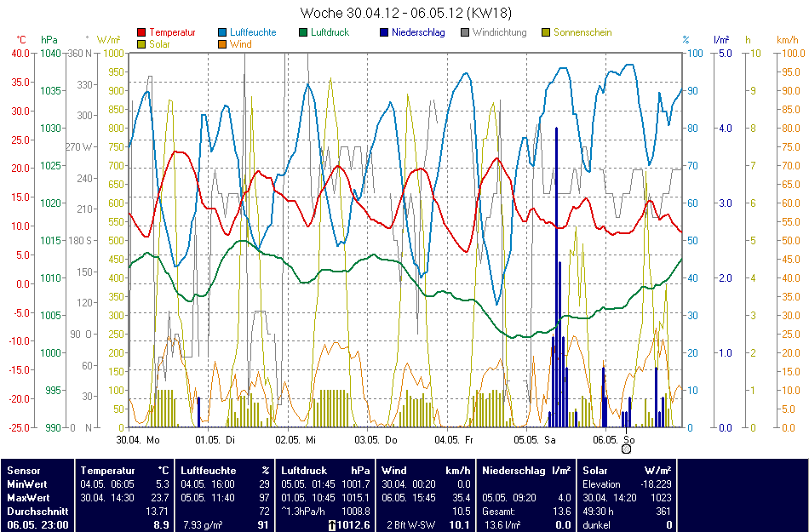Image resolution: width=809 pixels, height=532 pixels.
Task: Click the '^1.3hPa/h' pressure trend text
Action: click(303, 512)
